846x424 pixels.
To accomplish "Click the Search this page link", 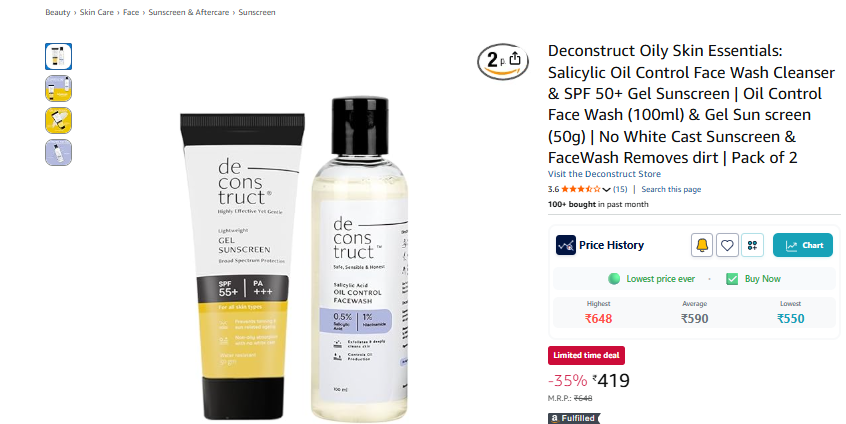I will [x=671, y=189].
